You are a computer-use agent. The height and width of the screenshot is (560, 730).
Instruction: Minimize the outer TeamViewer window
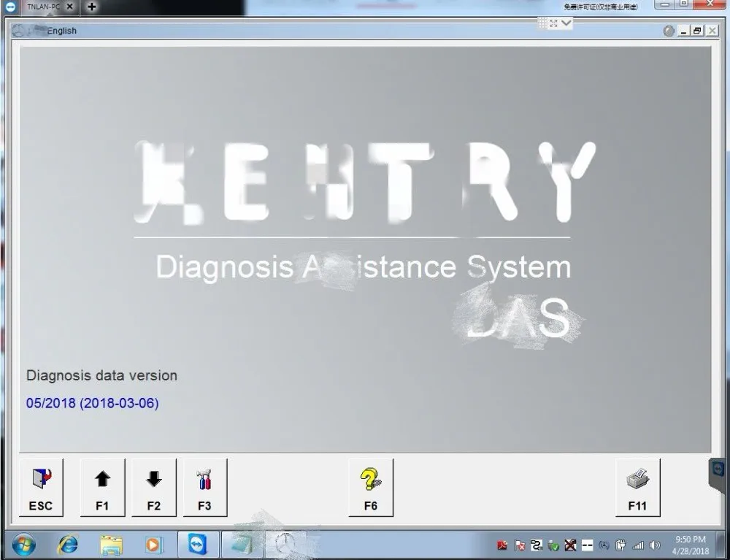(665, 4)
